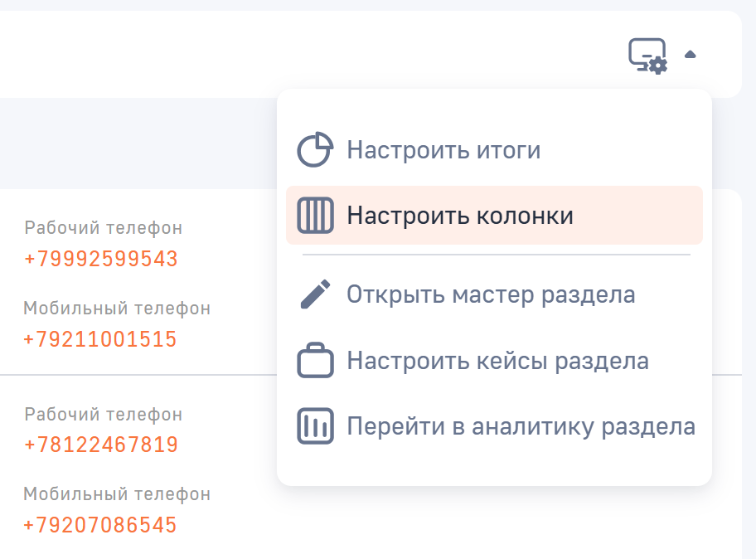Go to 'Перейти в аналитику раздела'
Screen dimensions: 756x559
(x=521, y=426)
